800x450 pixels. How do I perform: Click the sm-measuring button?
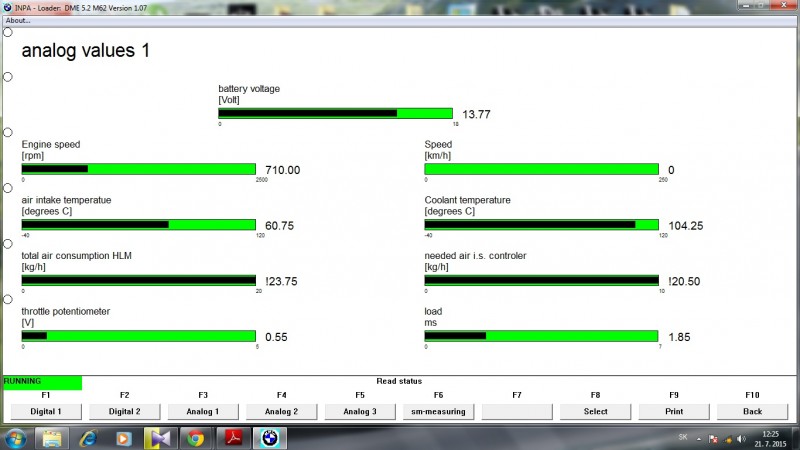point(438,411)
